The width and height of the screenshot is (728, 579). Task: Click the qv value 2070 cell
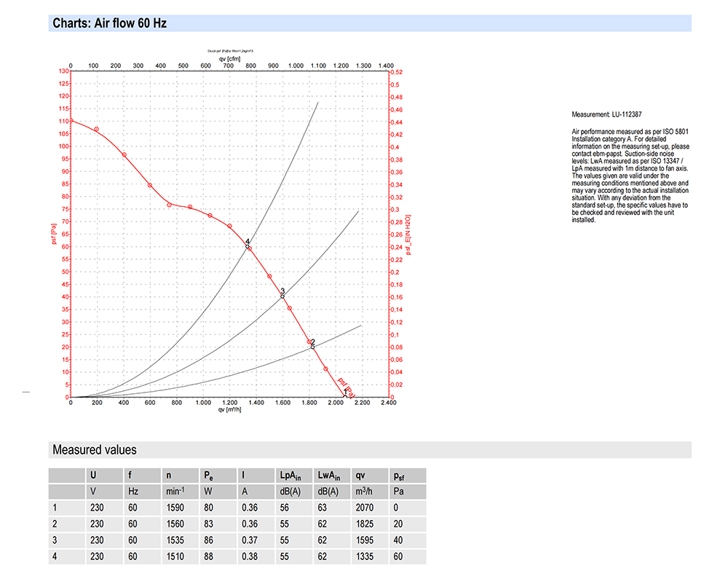(370, 508)
